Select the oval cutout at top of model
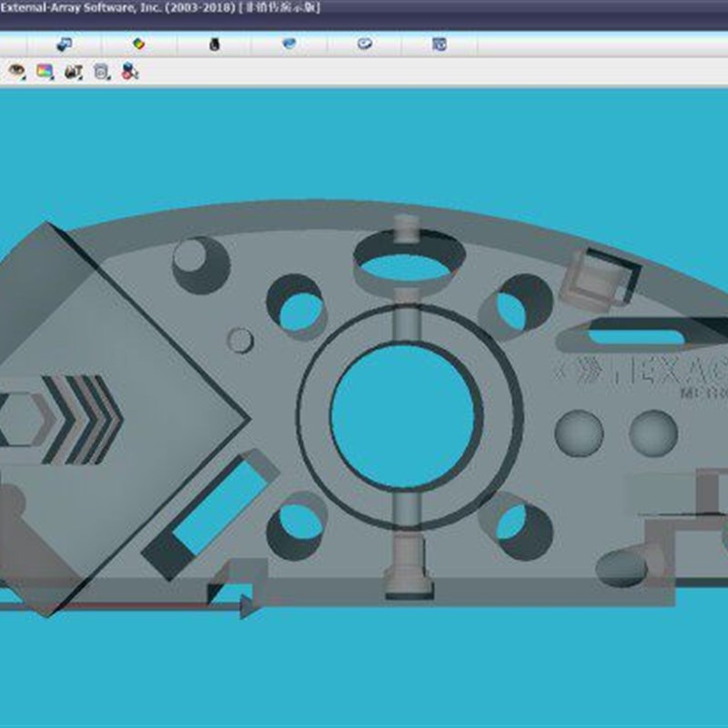 406,268
